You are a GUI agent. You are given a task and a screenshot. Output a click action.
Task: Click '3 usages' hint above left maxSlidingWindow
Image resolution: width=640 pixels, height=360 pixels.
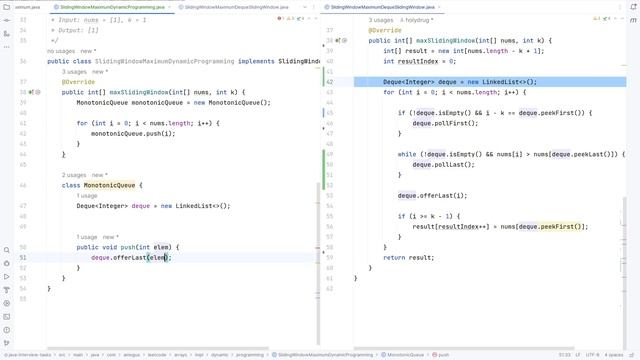click(x=74, y=71)
